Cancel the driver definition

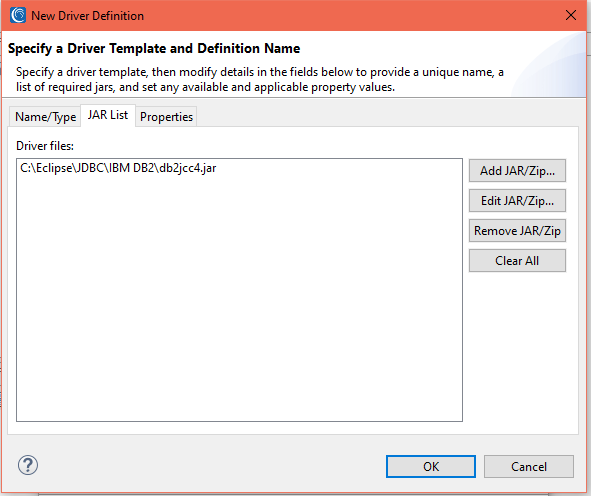point(529,467)
